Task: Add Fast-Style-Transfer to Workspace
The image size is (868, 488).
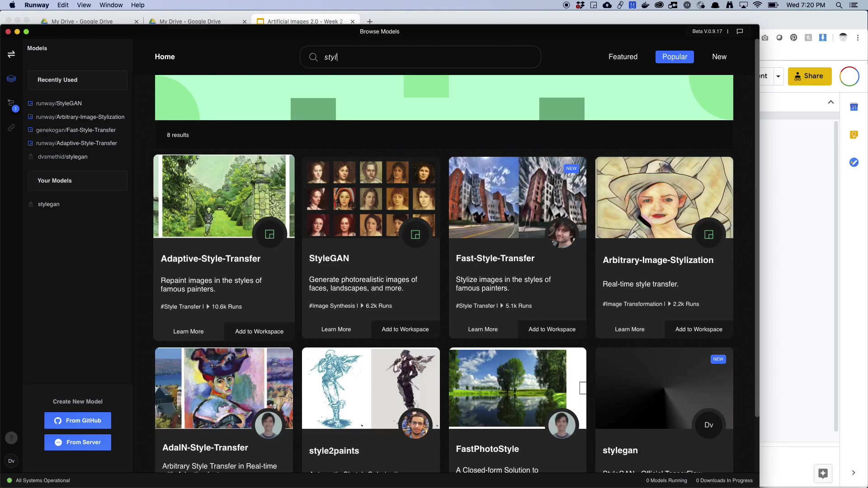Action: click(x=552, y=329)
